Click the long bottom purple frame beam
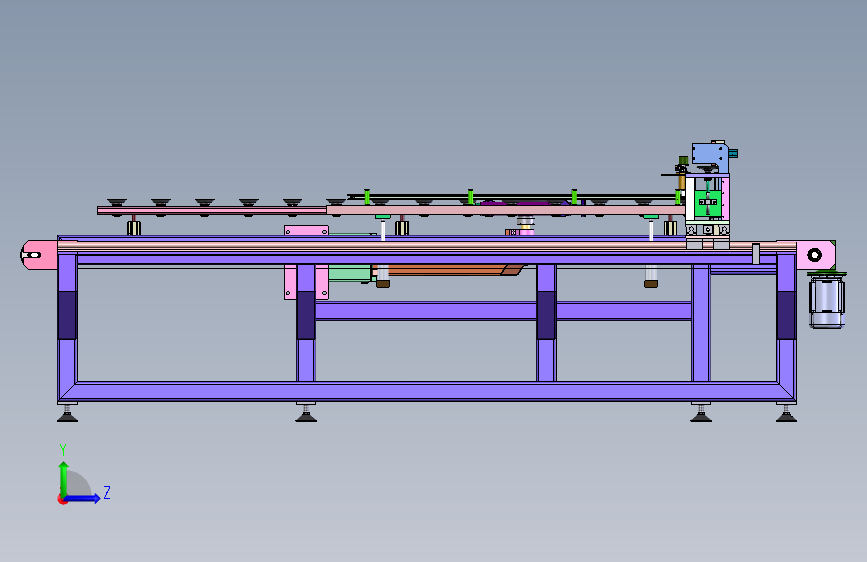Screen dimensions: 867x562 coord(427,392)
